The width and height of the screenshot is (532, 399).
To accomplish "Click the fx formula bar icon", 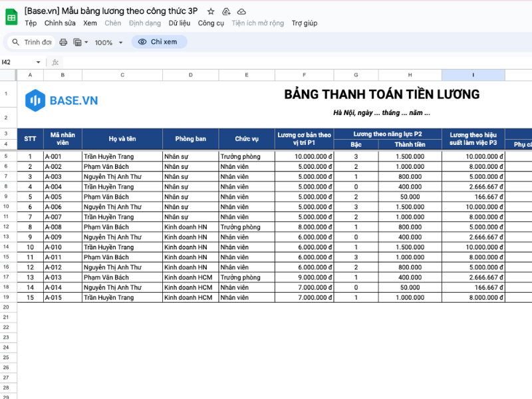I will coord(55,61).
